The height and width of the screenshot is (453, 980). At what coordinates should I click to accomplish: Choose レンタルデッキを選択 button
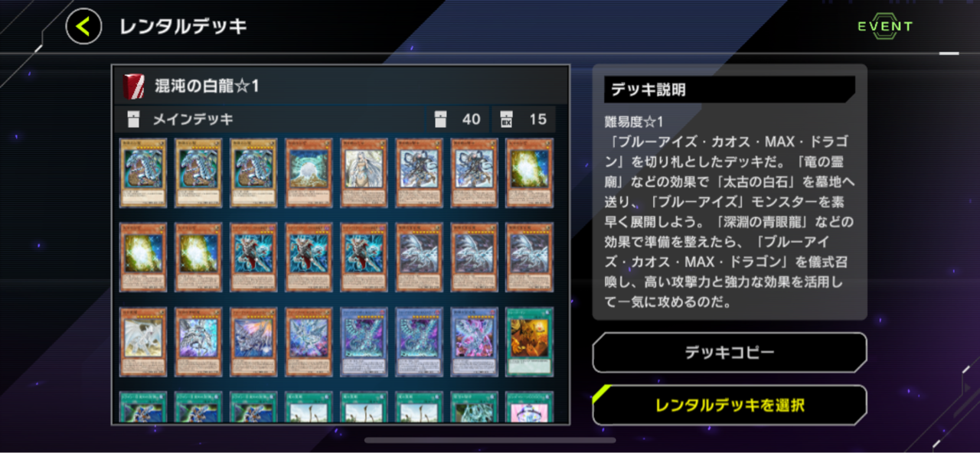(x=729, y=406)
